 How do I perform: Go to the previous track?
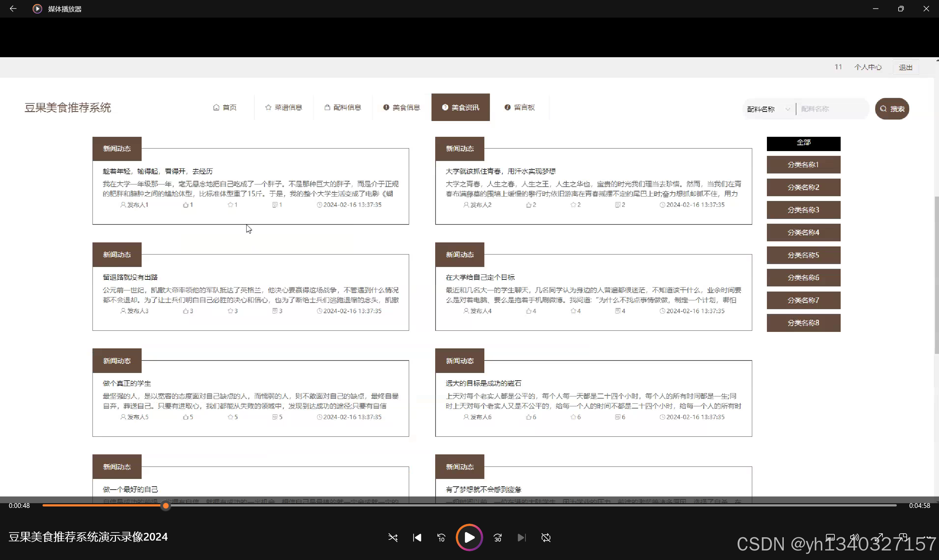point(417,537)
